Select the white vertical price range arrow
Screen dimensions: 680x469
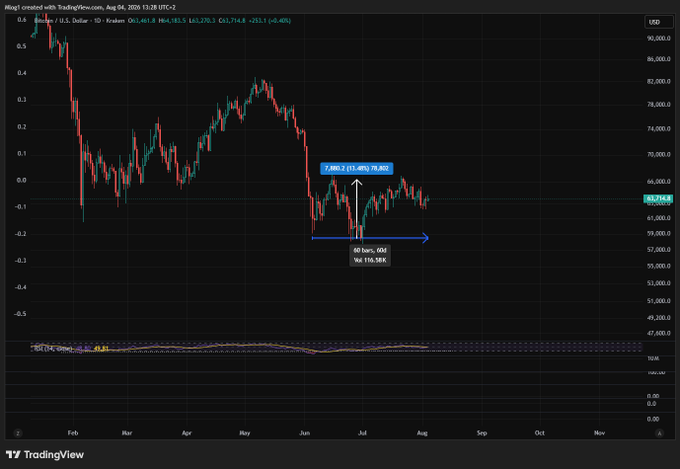356,208
